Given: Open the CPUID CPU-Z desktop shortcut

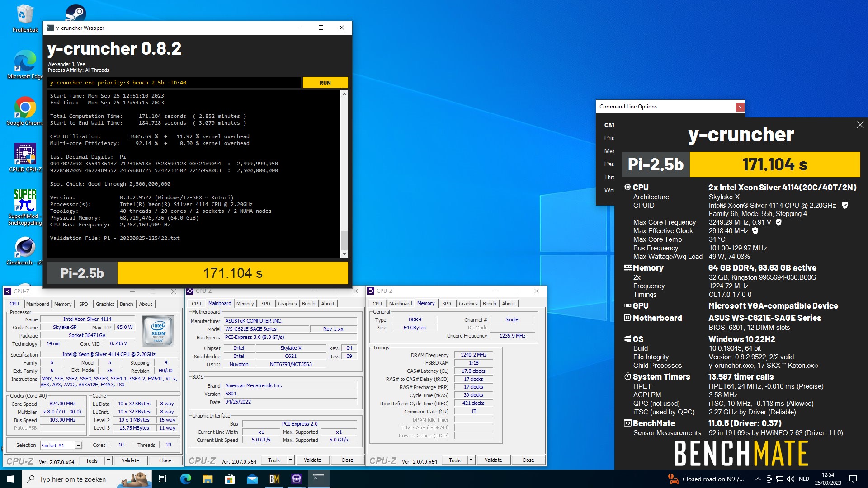Looking at the screenshot, I should [25, 158].
